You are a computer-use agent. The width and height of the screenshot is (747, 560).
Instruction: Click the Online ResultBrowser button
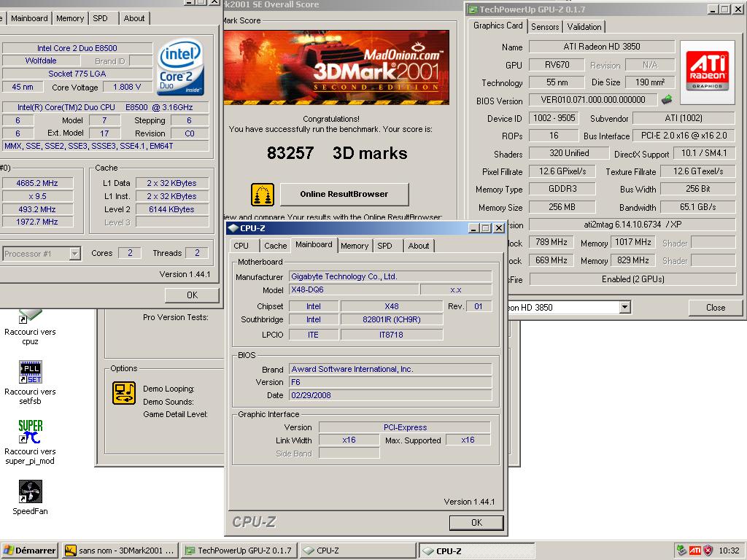(344, 194)
